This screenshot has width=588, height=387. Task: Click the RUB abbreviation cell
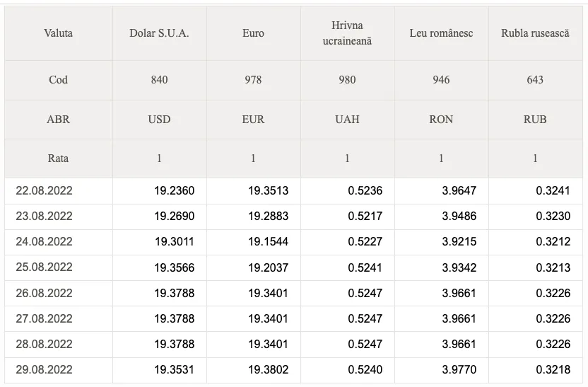click(536, 120)
